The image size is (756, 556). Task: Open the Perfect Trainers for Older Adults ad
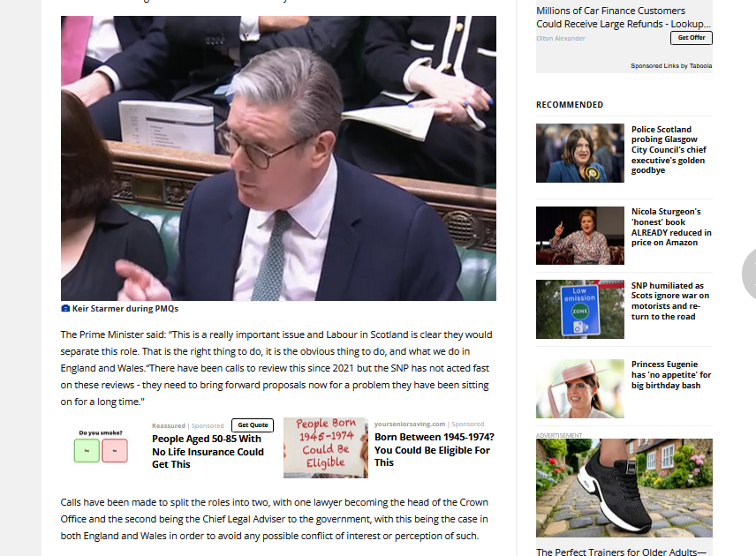coord(621,552)
